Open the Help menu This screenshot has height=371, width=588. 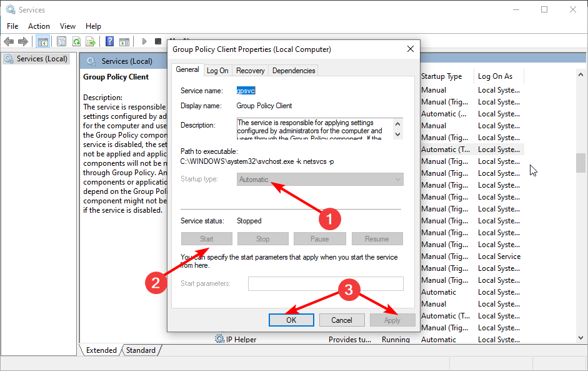point(93,26)
